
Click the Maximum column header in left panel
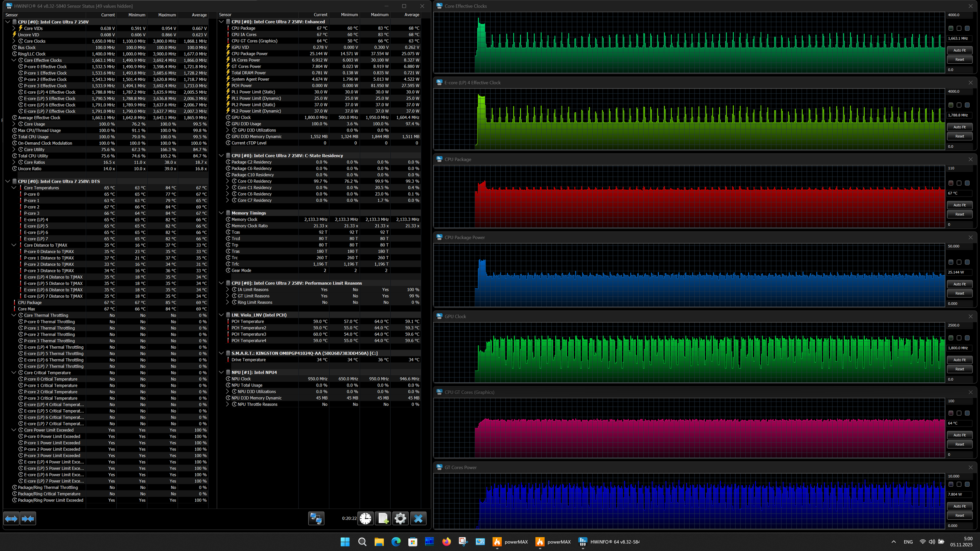(x=167, y=15)
